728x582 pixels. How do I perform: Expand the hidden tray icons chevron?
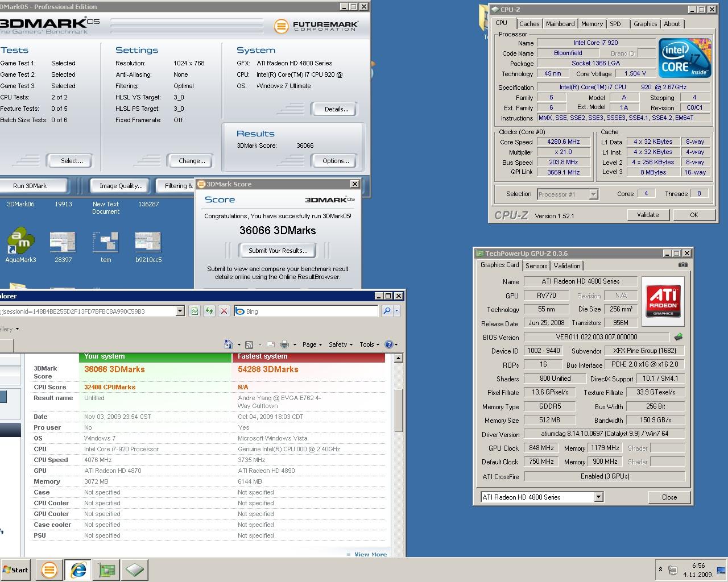point(660,569)
